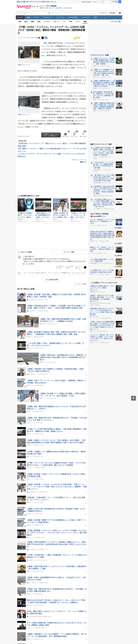138x644 pixels.
Task: Select 国際 category
Action: (x=32, y=21)
